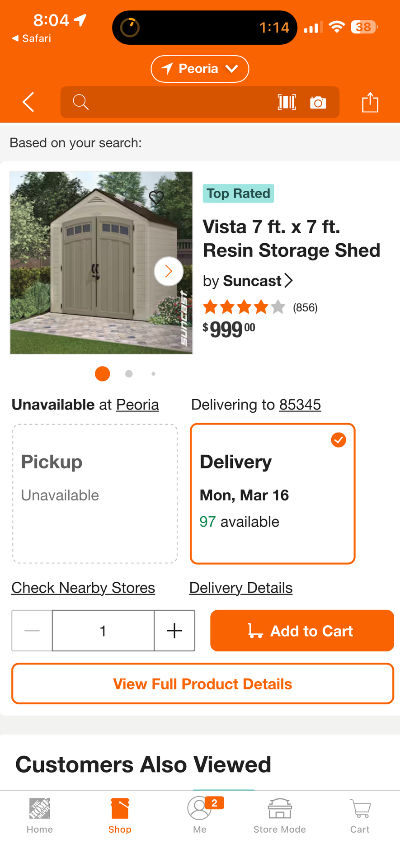Screen dimensions: 400x868
Task: Select the Pickup fulfillment option
Action: 95,494
